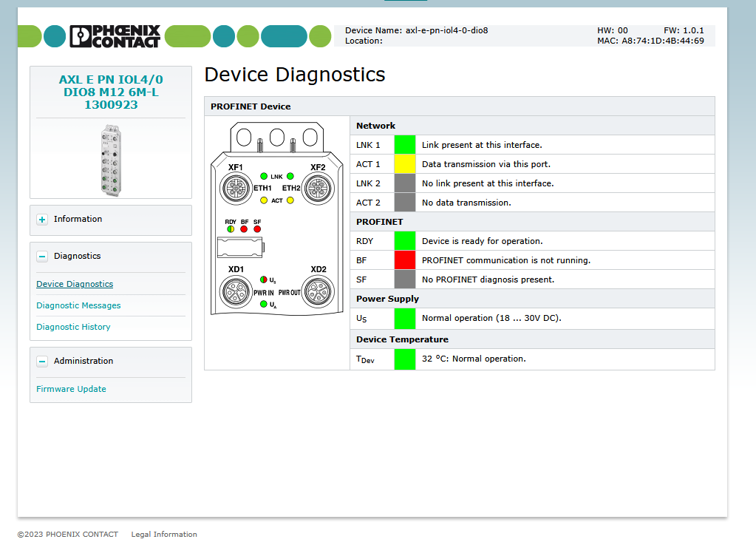This screenshot has width=756, height=559.
Task: Select the XD1 power-in connector in diagram
Action: [x=236, y=292]
